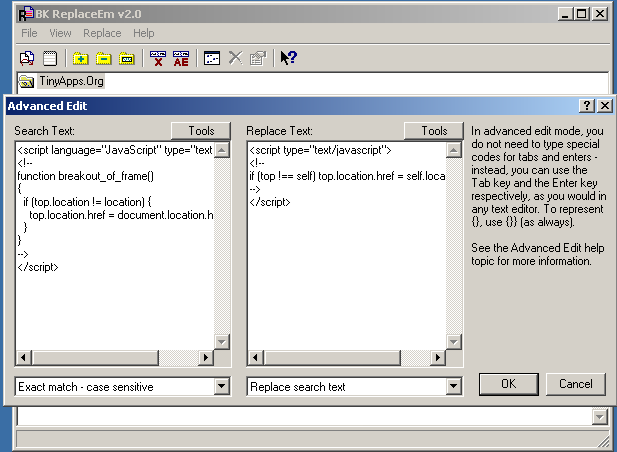Click the add folder icon with plus
The image size is (617, 452).
pyautogui.click(x=81, y=58)
